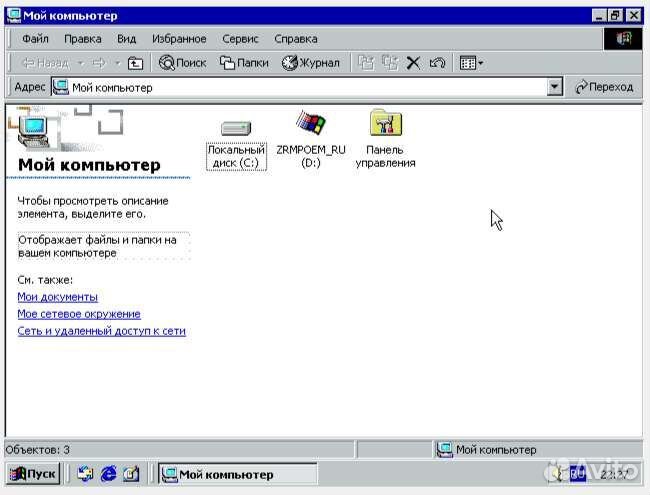The width and height of the screenshot is (650, 495).
Task: Toggle the Папки folders pane
Action: [244, 63]
